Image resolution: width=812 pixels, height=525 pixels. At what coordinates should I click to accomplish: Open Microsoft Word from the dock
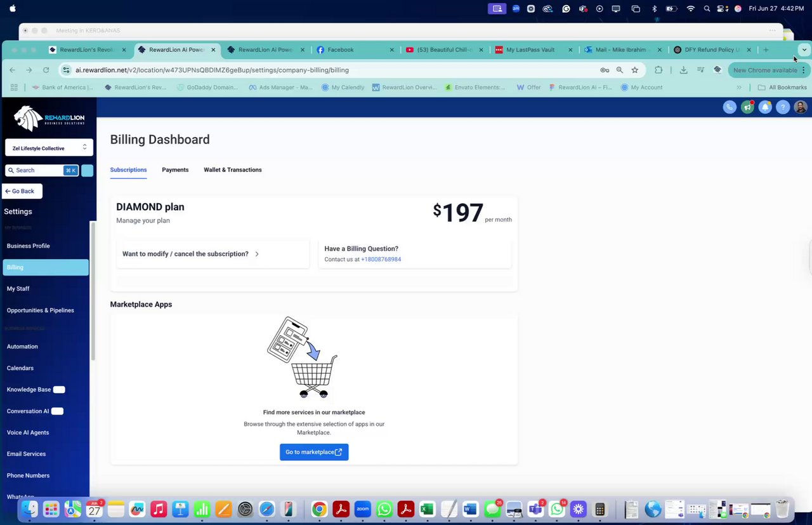(x=470, y=509)
